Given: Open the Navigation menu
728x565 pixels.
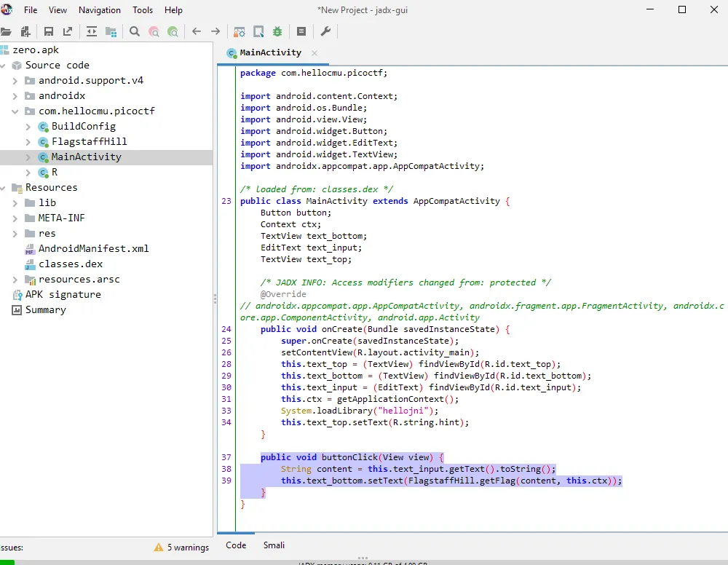Looking at the screenshot, I should [99, 9].
